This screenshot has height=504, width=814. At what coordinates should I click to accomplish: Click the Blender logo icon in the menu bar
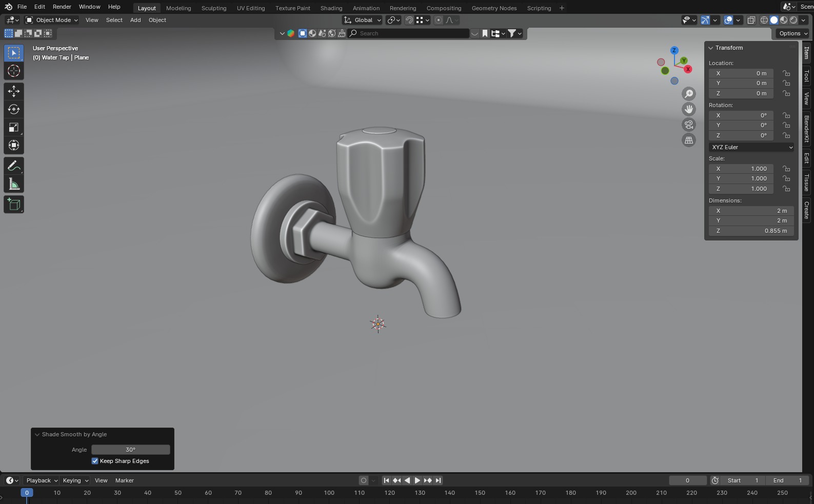[8, 7]
